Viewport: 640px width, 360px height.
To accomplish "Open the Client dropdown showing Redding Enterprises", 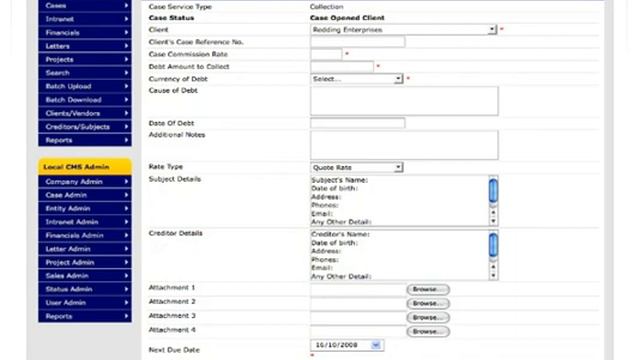I will 403,30.
